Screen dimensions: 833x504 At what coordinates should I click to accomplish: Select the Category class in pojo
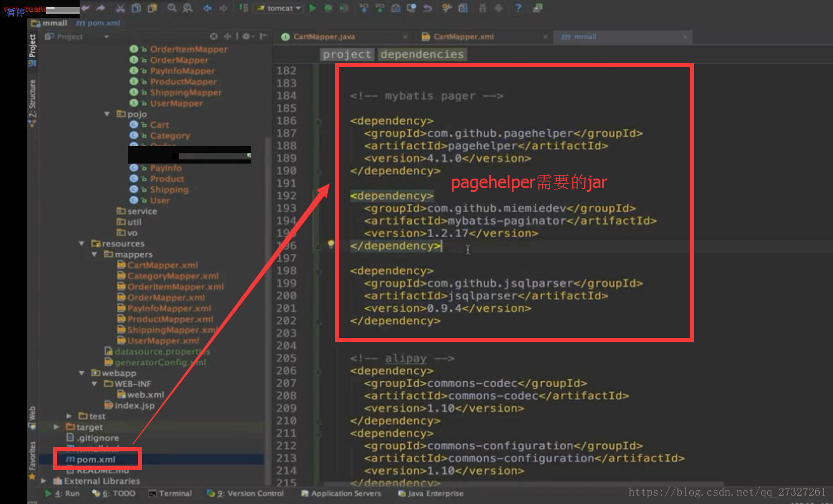tap(170, 135)
